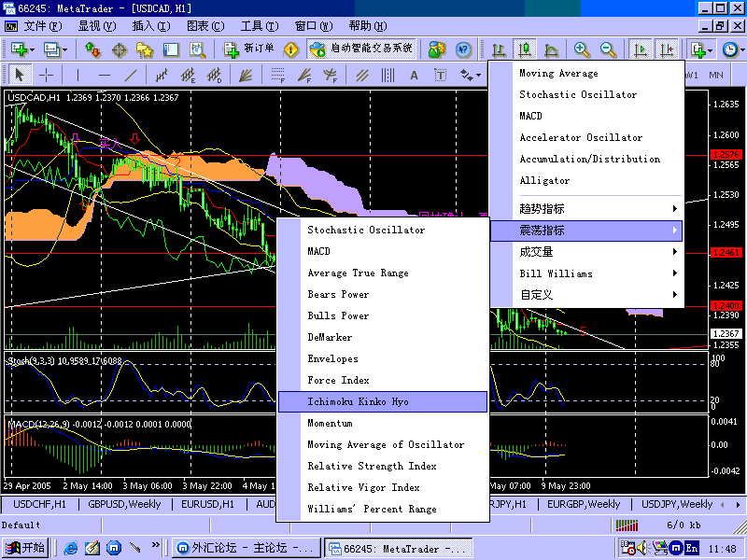
Task: Open the Market Watch window icon
Action: [92, 49]
